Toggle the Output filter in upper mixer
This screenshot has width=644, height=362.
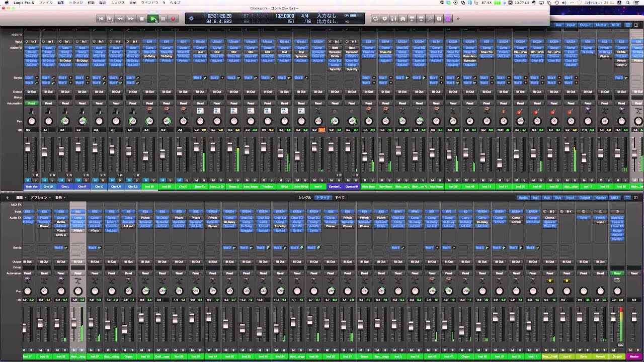pyautogui.click(x=585, y=25)
